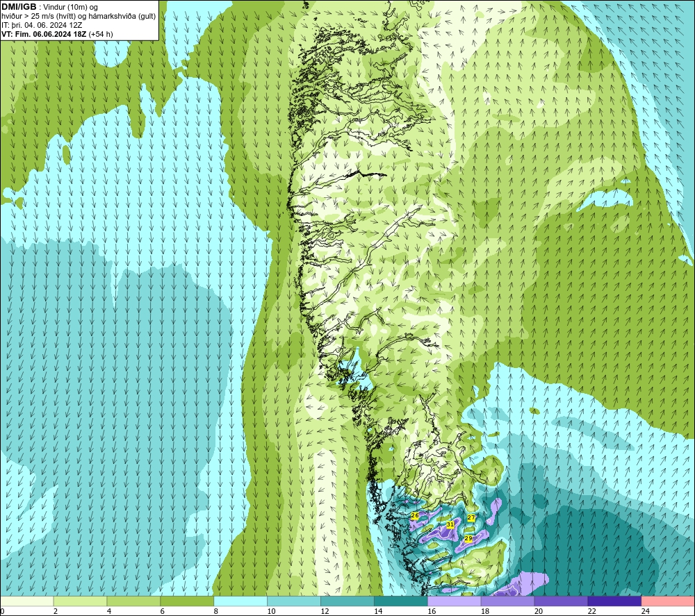Click the yellow gust label 27
Image resolution: width=695 pixels, height=616 pixels.
(x=471, y=517)
